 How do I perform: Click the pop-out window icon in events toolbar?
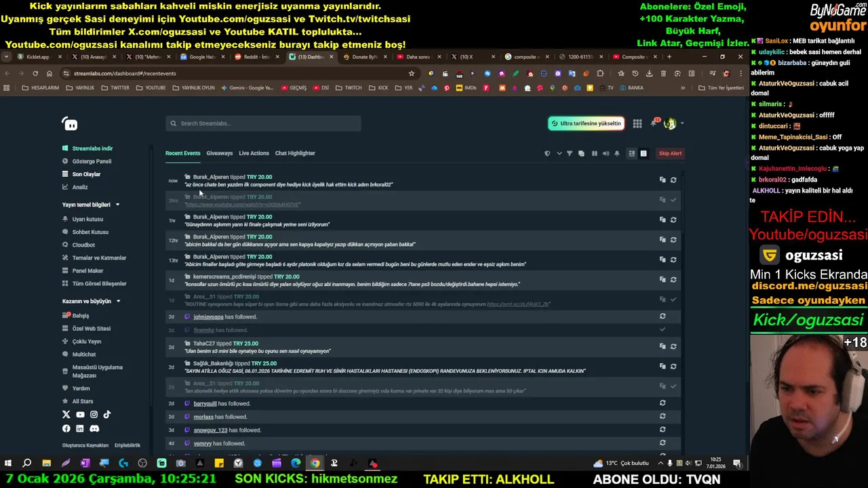coord(581,153)
